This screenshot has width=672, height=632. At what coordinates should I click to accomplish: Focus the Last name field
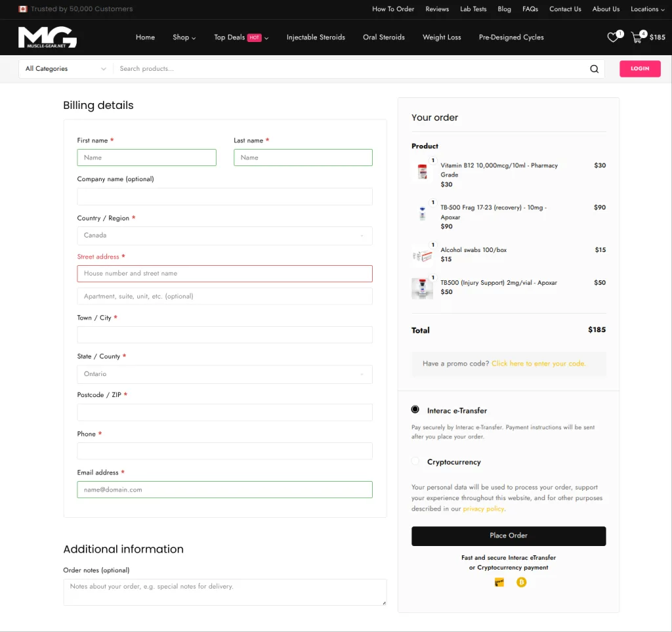tap(303, 158)
